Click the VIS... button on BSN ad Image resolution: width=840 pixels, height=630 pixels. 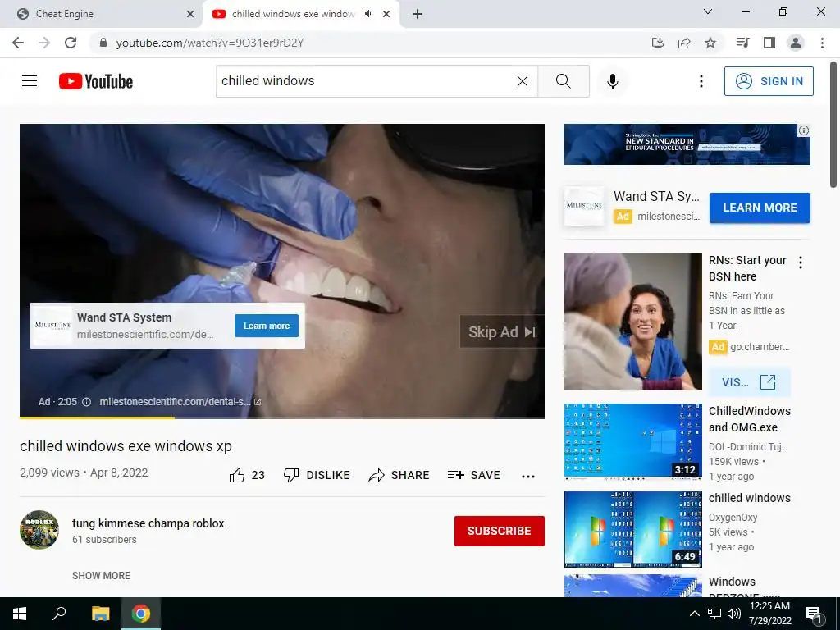(x=749, y=382)
